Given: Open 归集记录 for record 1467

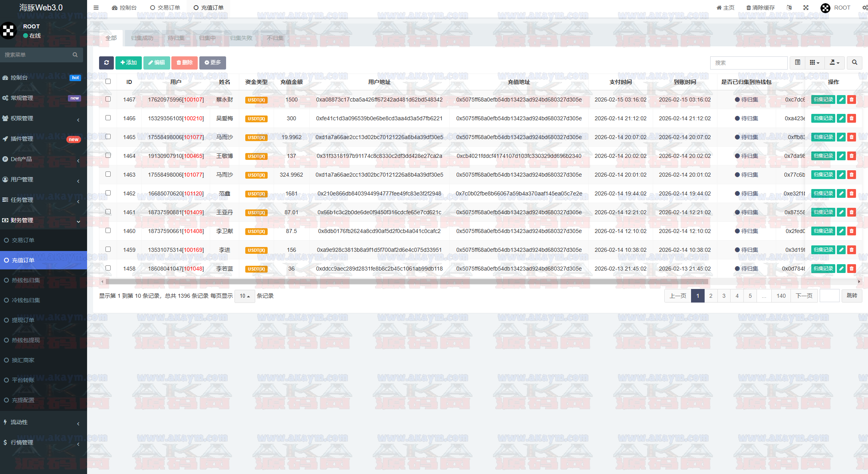Looking at the screenshot, I should point(823,100).
